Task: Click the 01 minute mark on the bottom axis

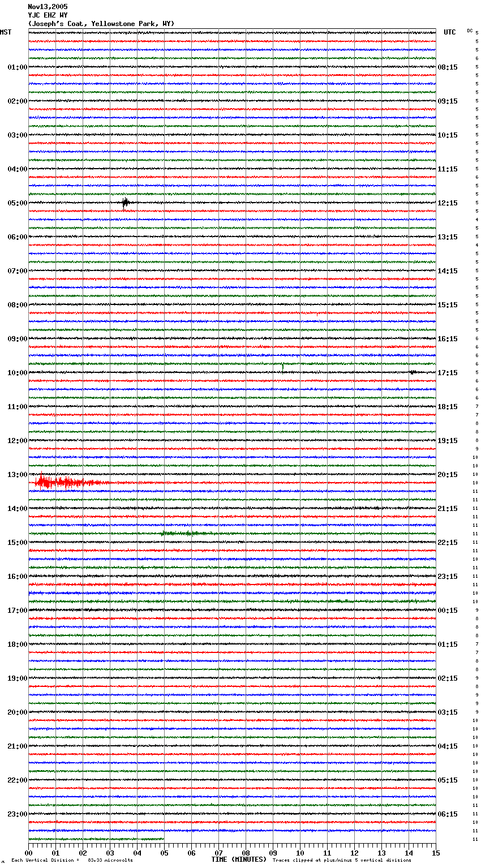Action: point(55,853)
